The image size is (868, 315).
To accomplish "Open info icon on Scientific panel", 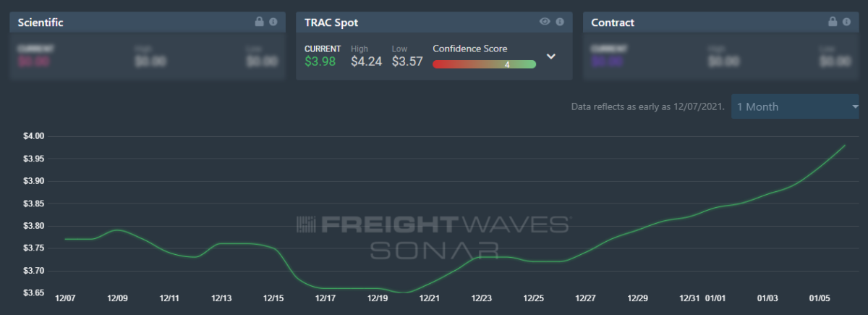I will 273,22.
